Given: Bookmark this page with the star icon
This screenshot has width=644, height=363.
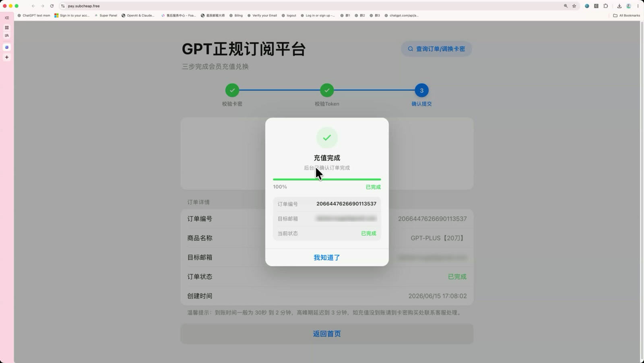Looking at the screenshot, I should point(574,6).
